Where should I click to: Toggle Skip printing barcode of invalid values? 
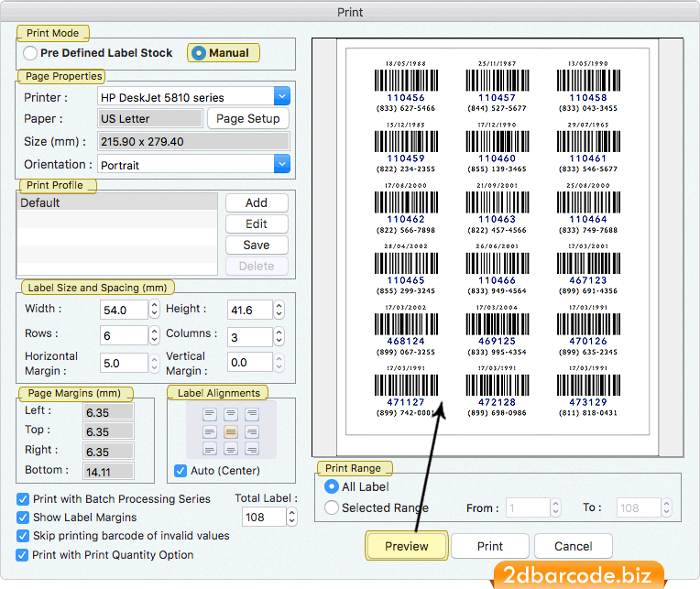pos(22,536)
